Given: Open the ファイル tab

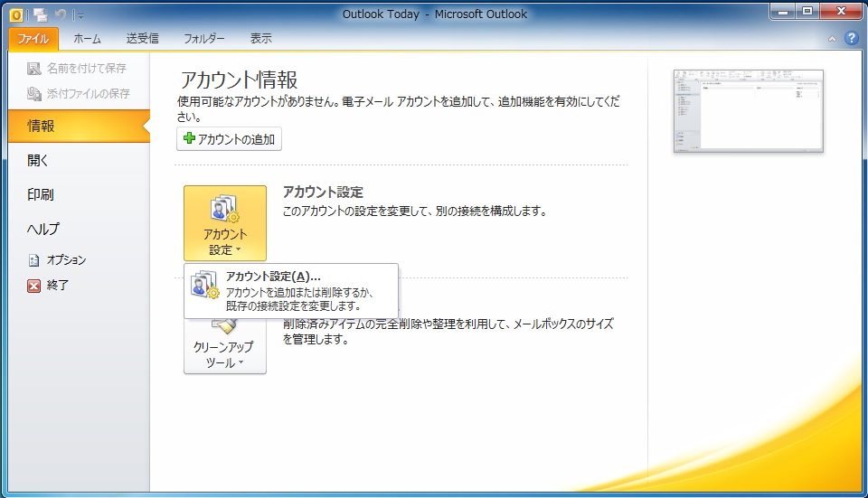Looking at the screenshot, I should click(33, 39).
